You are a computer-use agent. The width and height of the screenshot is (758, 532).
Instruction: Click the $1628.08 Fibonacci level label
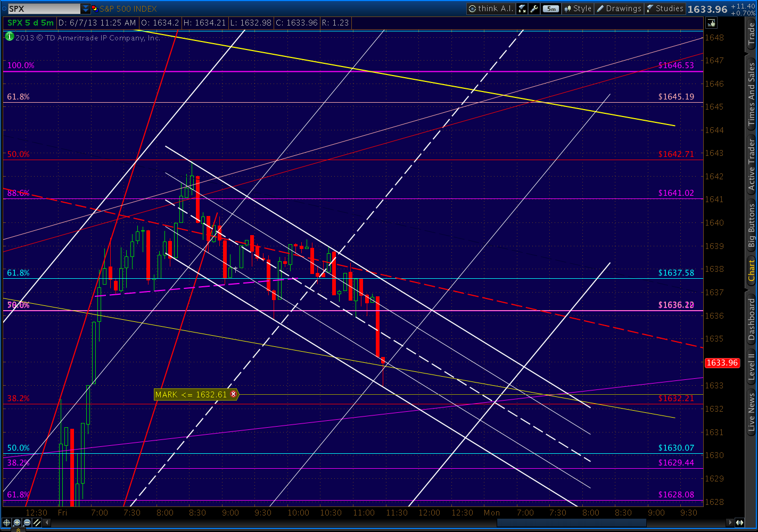tap(676, 495)
